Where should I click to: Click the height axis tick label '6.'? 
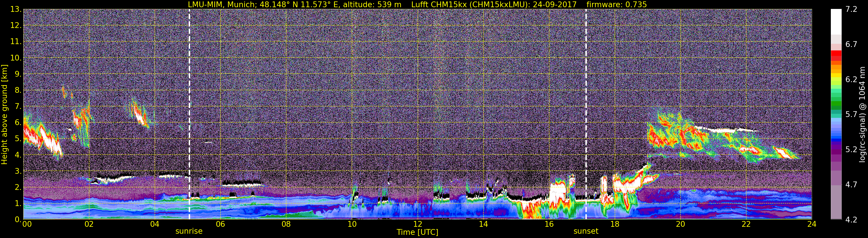click(18, 123)
